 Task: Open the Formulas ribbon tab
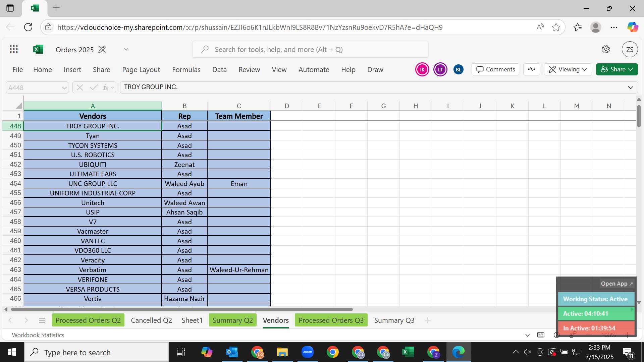point(186,69)
